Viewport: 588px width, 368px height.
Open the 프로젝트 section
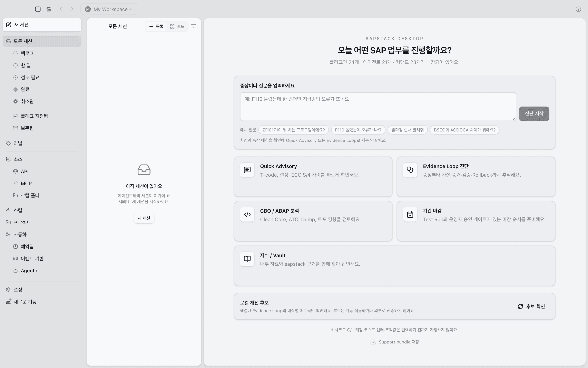42,222
